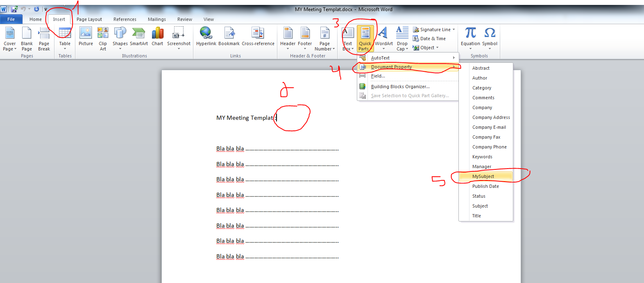The height and width of the screenshot is (283, 644).
Task: Click the Quick Parts button
Action: pyautogui.click(x=365, y=39)
